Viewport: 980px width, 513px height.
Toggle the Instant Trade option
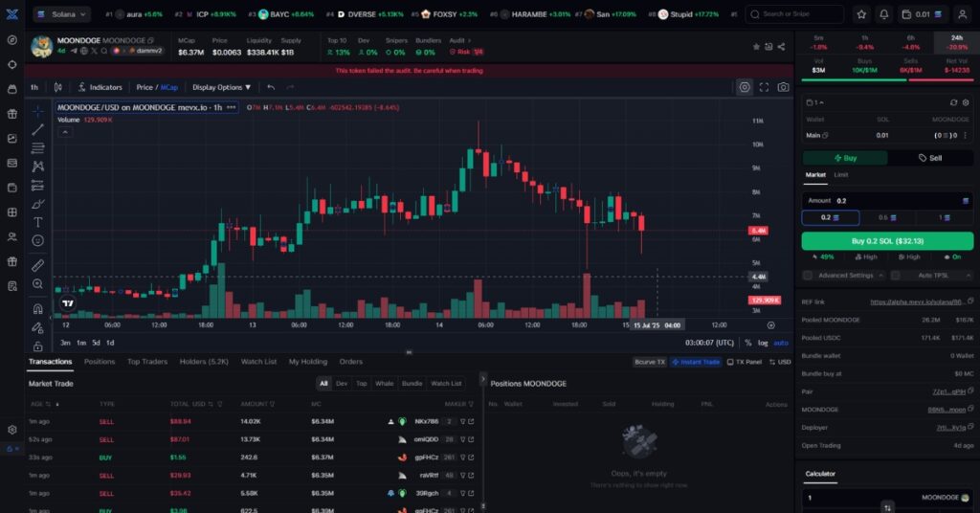tap(696, 362)
